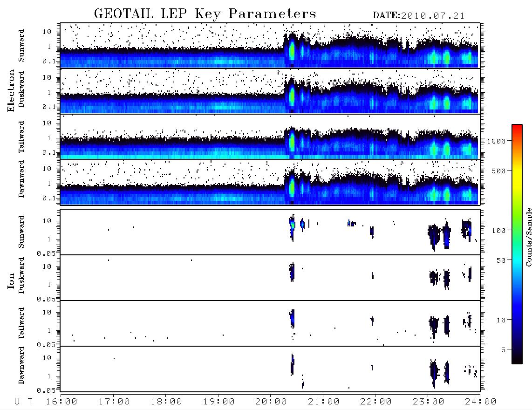
Task: Click the 16:00 time tick label
Action: pyautogui.click(x=61, y=402)
